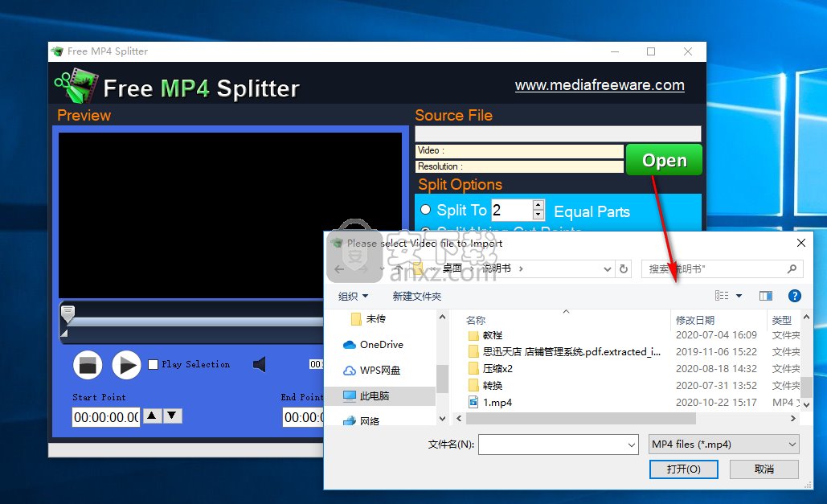Open the MP4 files (*.mp4) type dropdown
This screenshot has width=827, height=504.
click(723, 445)
